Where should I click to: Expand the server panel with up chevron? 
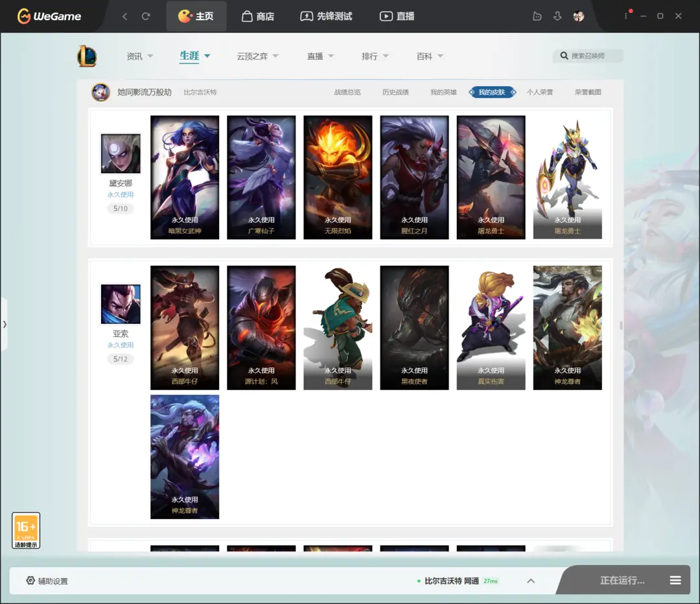[x=531, y=581]
